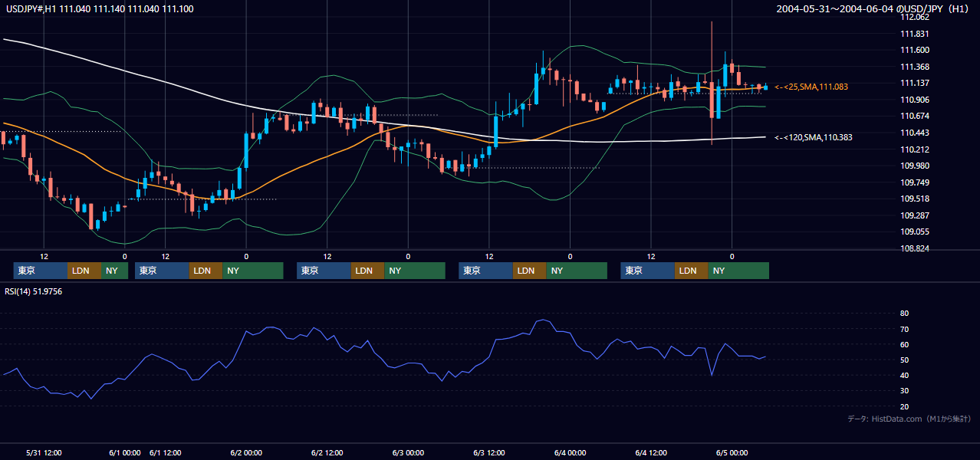980x460 pixels.
Task: Select the RSI 50 level label
Action: 904,360
